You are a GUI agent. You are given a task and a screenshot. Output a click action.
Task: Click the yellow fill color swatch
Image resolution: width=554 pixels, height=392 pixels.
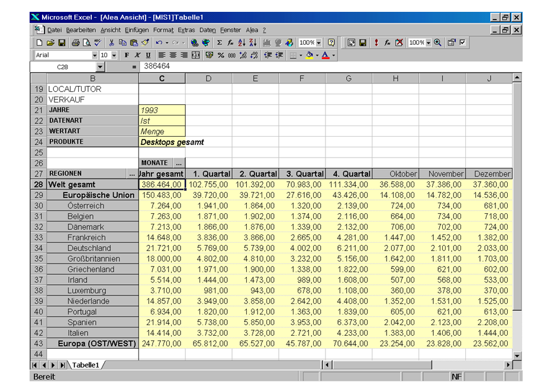click(310, 55)
